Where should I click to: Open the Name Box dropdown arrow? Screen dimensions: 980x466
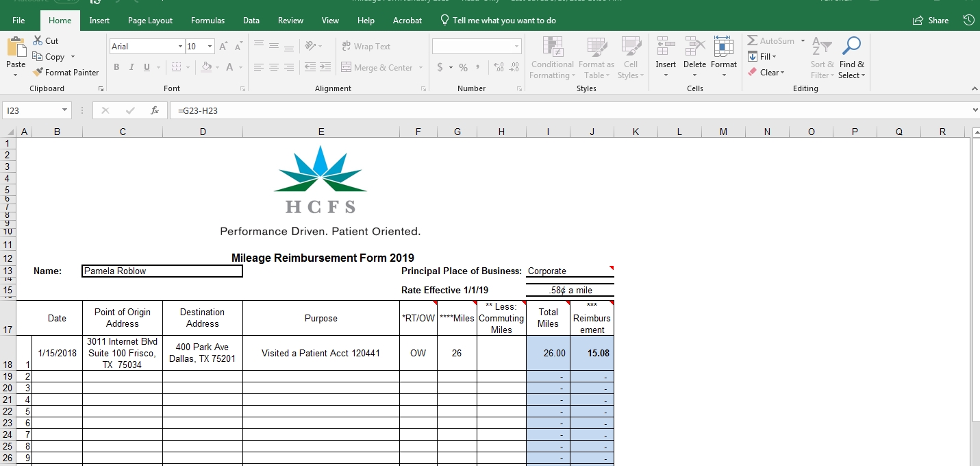(x=64, y=110)
